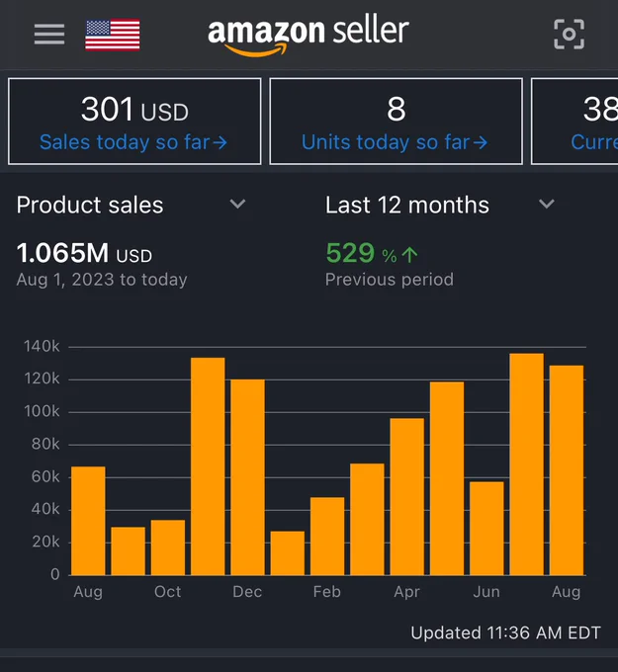Open the Last 12 months period selector
The image size is (618, 672).
coord(440,205)
